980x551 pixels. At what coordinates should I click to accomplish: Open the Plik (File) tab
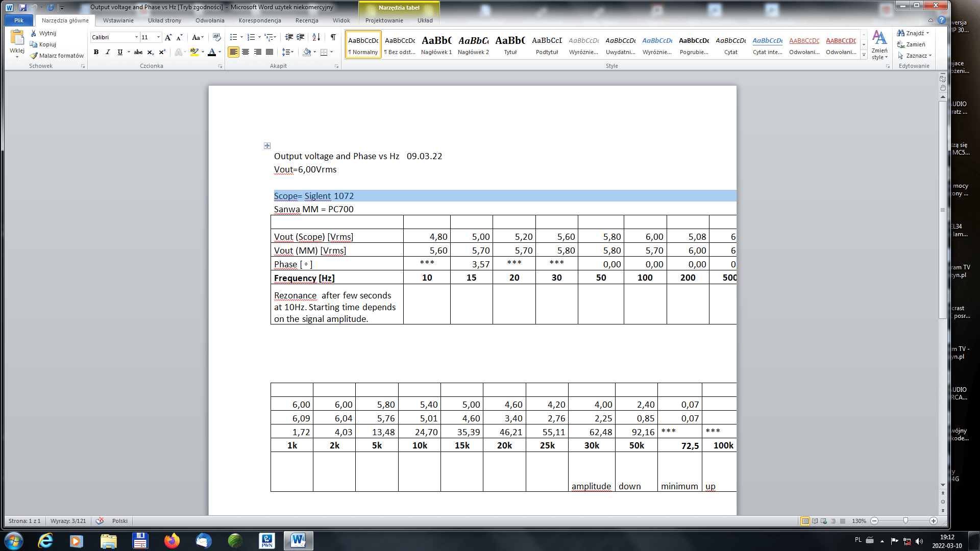19,20
